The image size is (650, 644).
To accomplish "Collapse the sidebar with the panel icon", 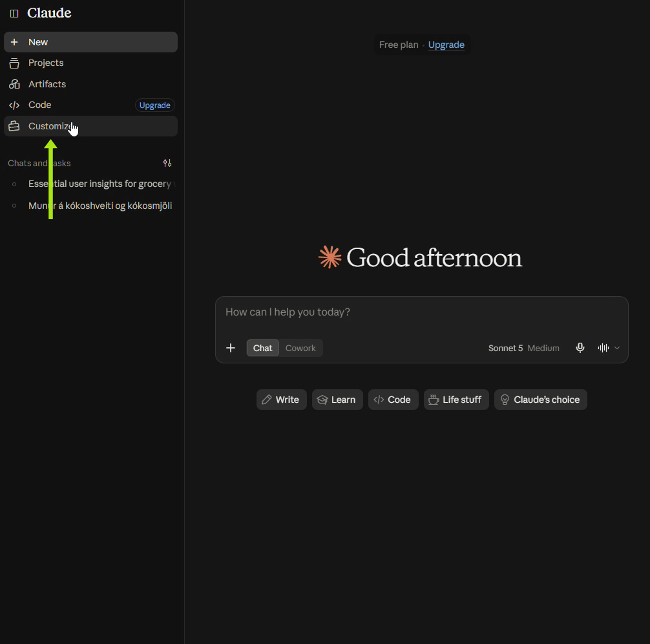I will (x=14, y=14).
